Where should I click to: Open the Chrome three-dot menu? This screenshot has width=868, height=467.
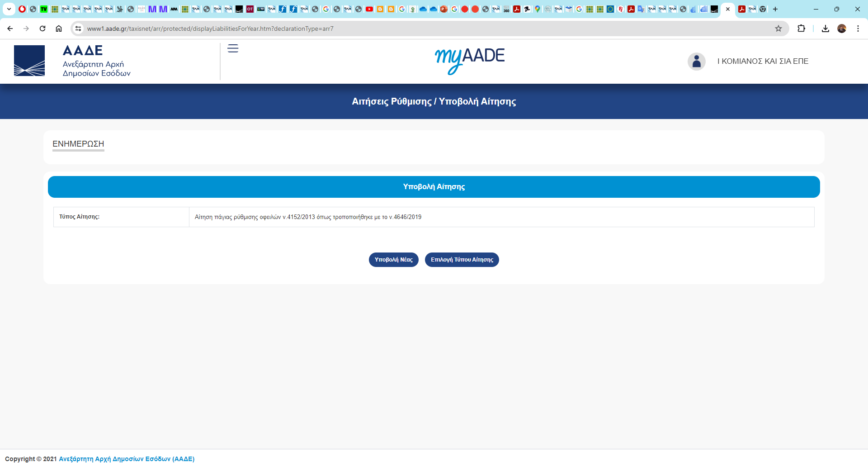click(x=858, y=29)
